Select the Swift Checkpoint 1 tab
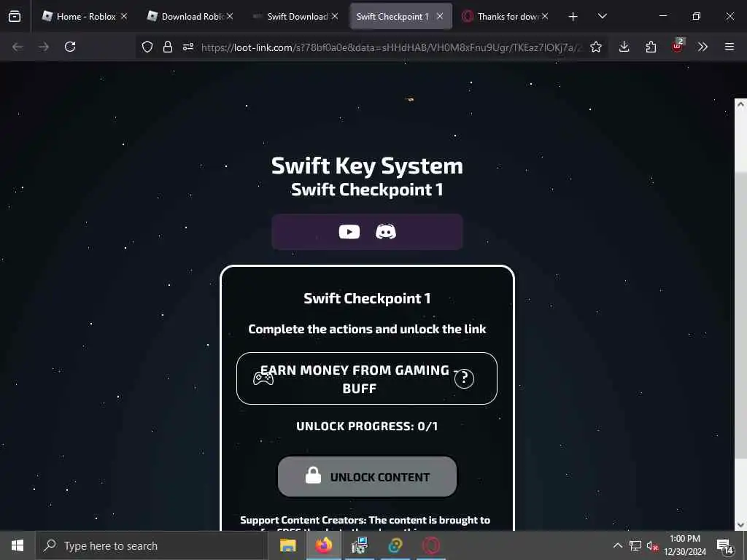This screenshot has width=747, height=560. (400, 16)
